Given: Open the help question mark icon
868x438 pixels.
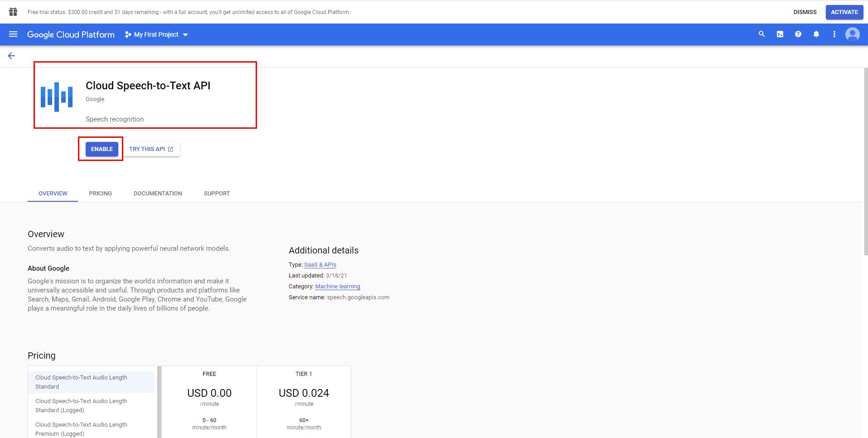Looking at the screenshot, I should pos(798,34).
